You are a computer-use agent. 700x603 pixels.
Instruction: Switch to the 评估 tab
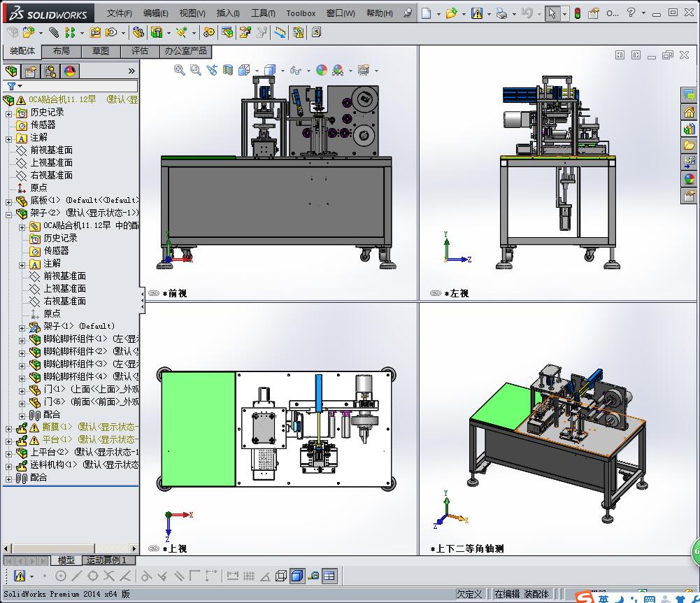click(140, 51)
